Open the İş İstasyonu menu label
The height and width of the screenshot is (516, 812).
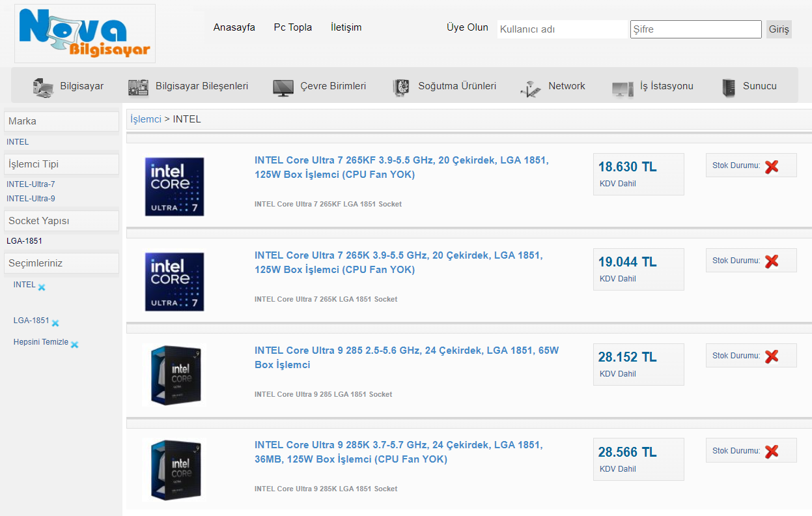(667, 86)
